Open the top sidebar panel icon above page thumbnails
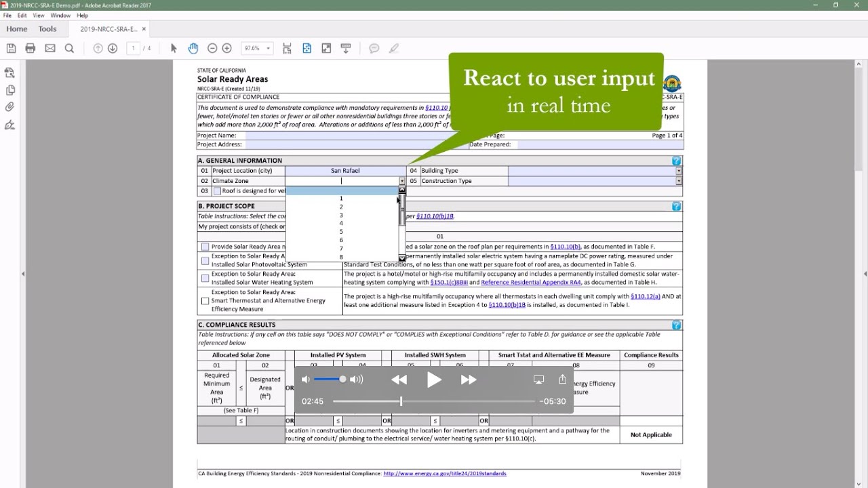868x488 pixels. click(x=9, y=73)
